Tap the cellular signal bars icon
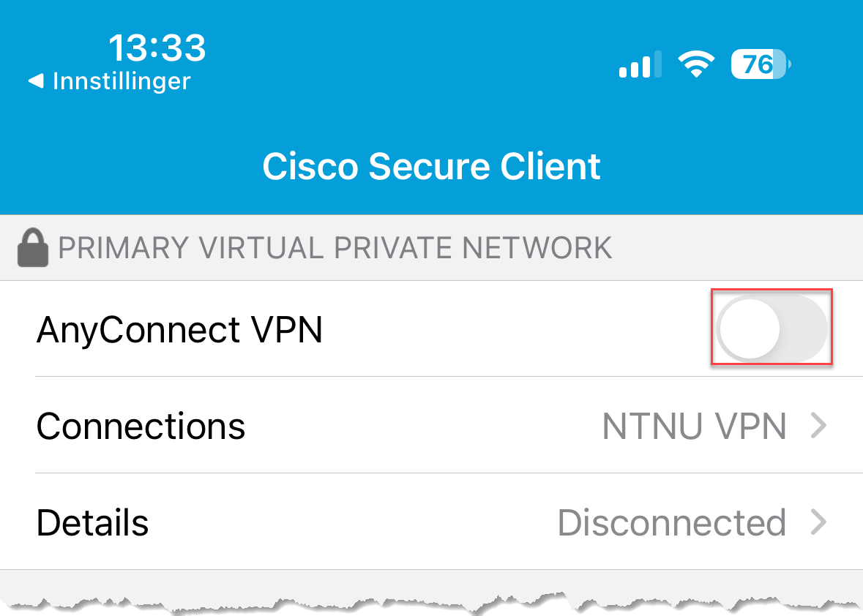The image size is (863, 616). tap(640, 64)
